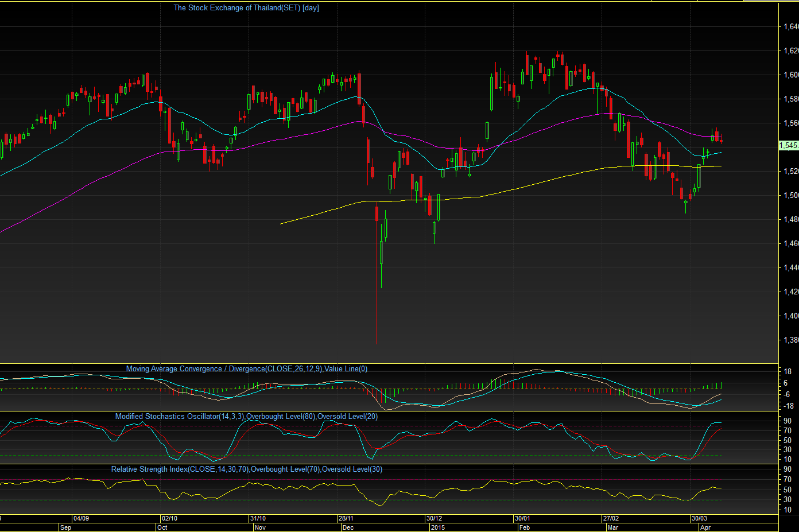Viewport: 799px width, 532px height.
Task: Click the 1,400 price axis label
Action: coord(791,316)
